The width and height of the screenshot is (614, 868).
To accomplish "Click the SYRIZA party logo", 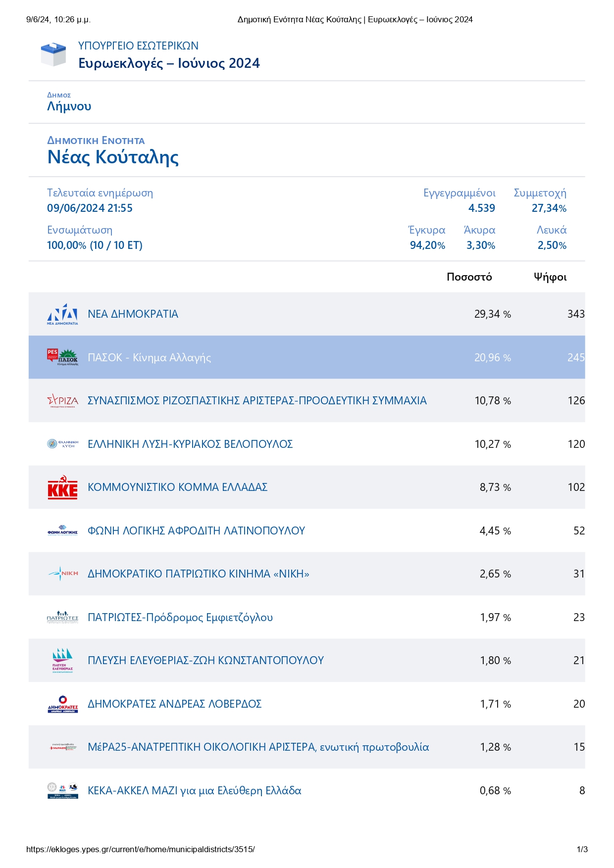I will 62,400.
